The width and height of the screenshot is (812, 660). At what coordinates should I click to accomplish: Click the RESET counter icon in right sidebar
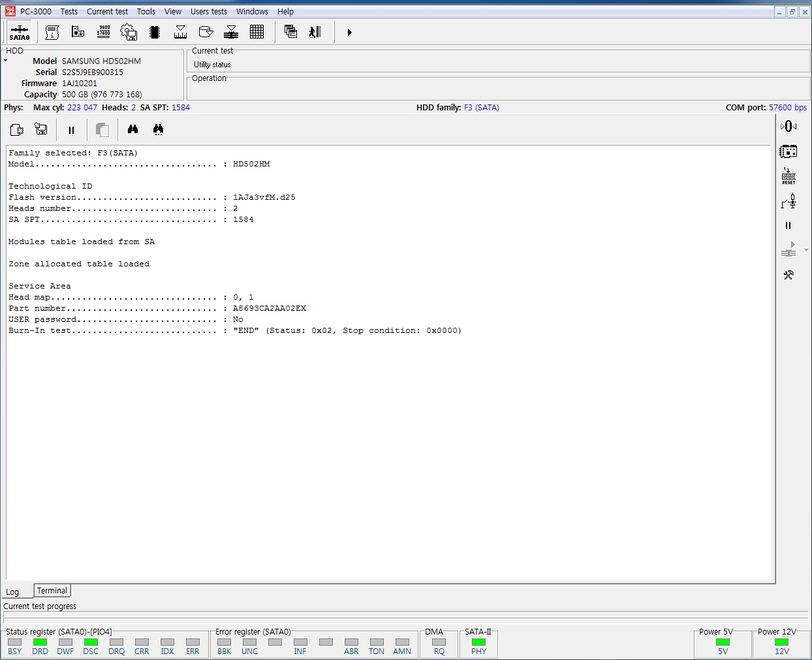pyautogui.click(x=789, y=176)
